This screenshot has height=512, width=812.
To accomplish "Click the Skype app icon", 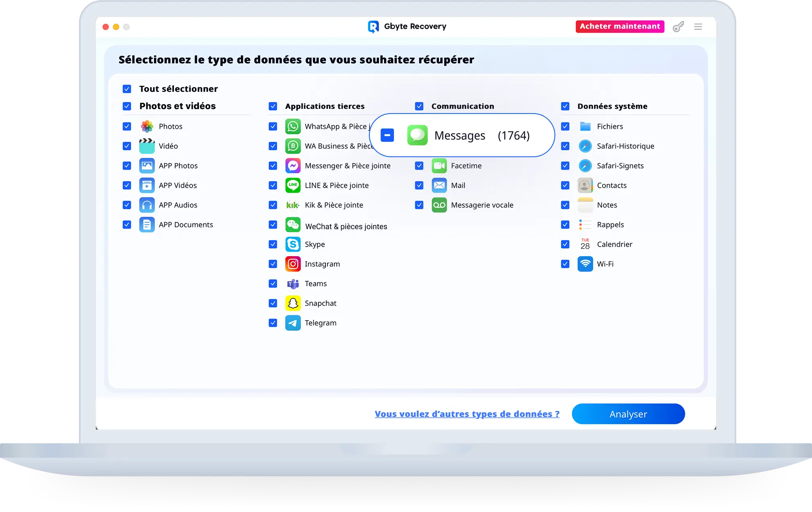I will coord(293,244).
